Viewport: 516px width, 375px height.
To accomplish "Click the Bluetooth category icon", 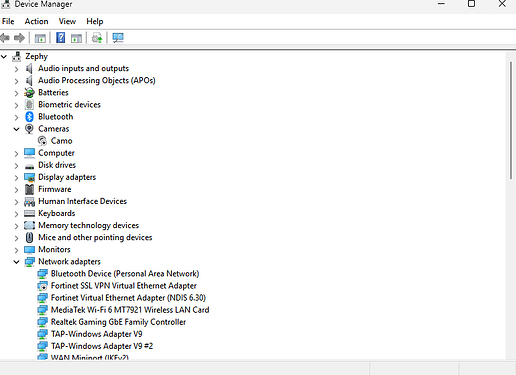I will point(29,117).
